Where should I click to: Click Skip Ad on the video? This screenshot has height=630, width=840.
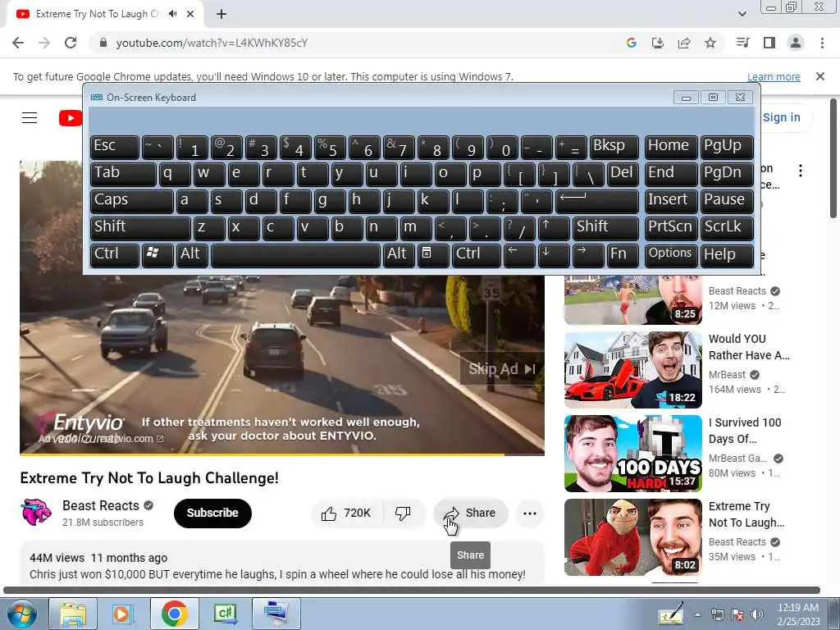tap(502, 368)
